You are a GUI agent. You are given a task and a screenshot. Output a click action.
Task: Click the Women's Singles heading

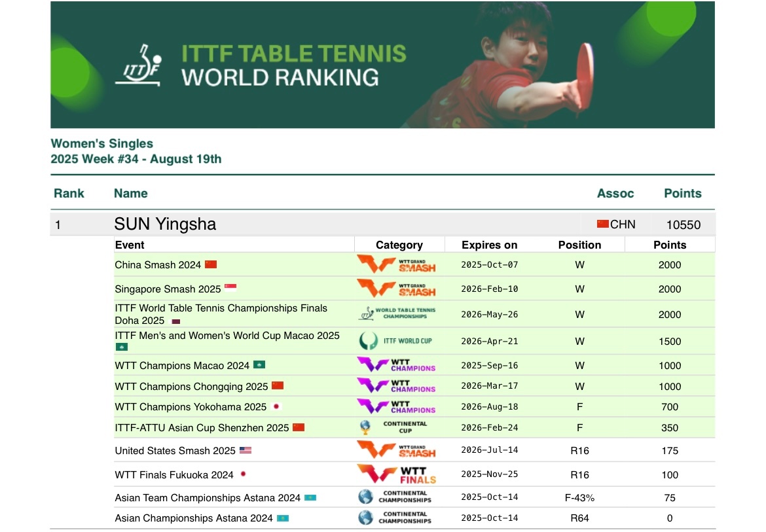[x=101, y=143]
